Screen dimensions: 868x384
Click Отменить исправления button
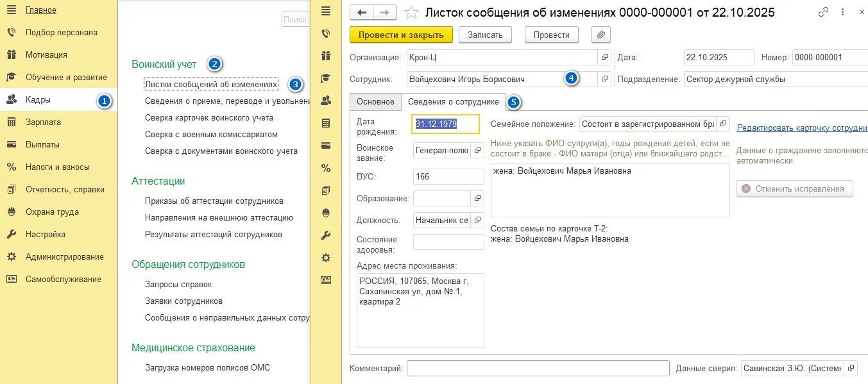pyautogui.click(x=795, y=189)
